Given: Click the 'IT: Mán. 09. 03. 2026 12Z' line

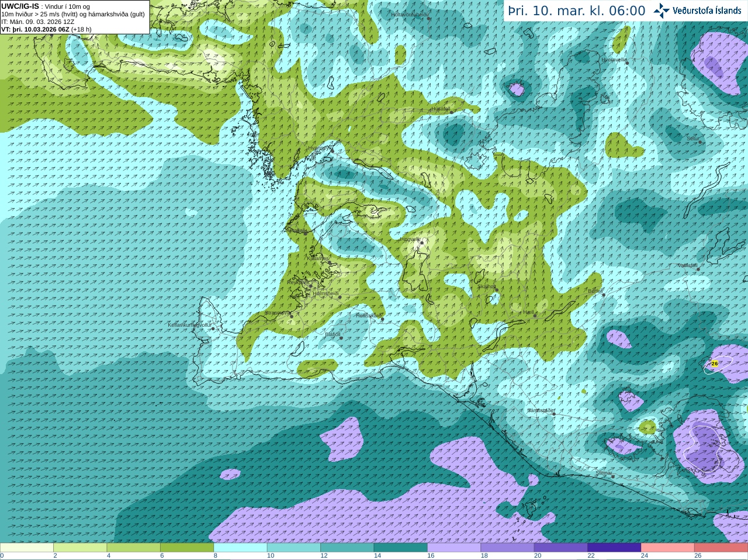Looking at the screenshot, I should point(38,22).
